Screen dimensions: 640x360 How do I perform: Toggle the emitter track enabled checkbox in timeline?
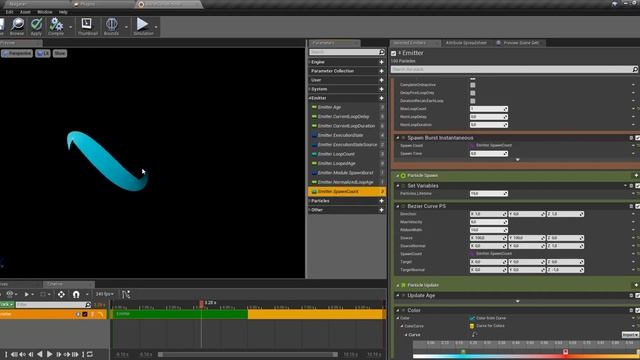[85, 314]
